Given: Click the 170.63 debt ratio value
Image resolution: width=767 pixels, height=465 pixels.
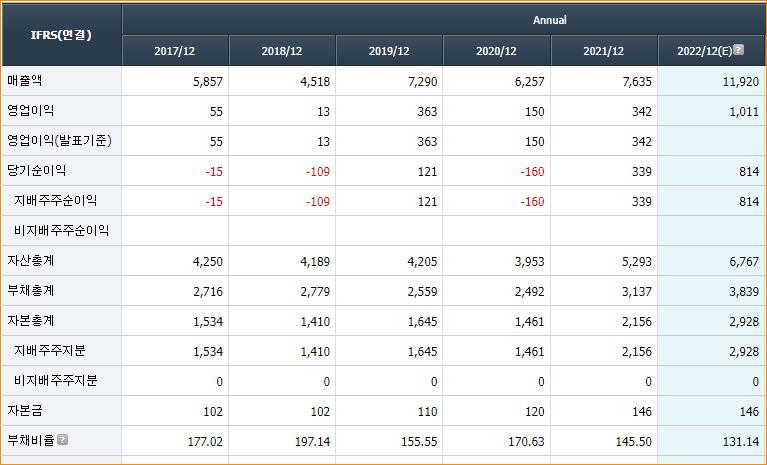Looking at the screenshot, I should 526,442.
